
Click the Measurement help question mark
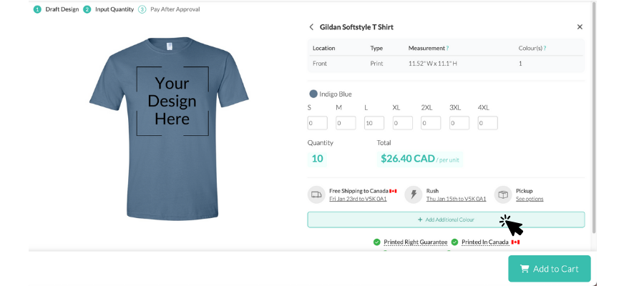pos(448,48)
